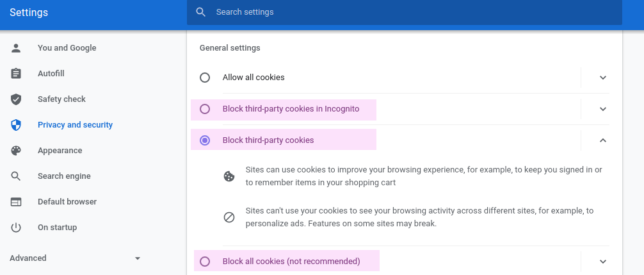This screenshot has height=275, width=644.
Task: Open the Search engine settings page
Action: [x=64, y=176]
